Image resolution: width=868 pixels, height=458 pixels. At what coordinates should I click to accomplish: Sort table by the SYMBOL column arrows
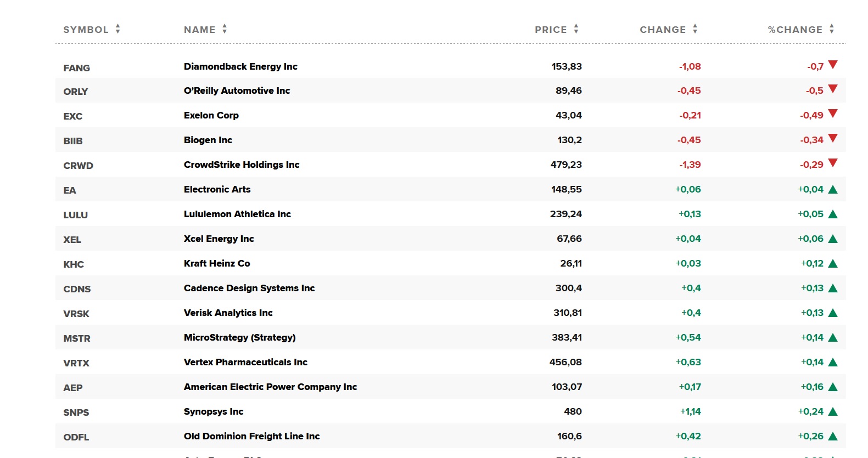pos(118,29)
